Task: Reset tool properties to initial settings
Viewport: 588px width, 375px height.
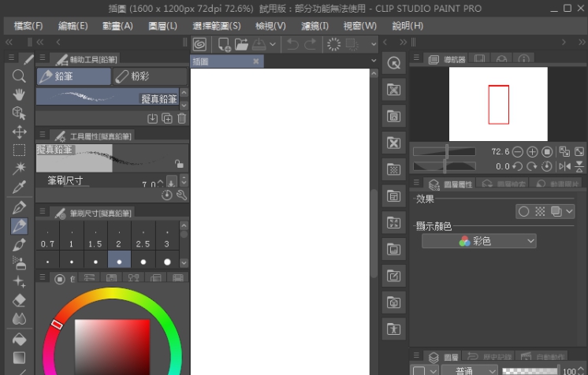Action: coord(167,195)
